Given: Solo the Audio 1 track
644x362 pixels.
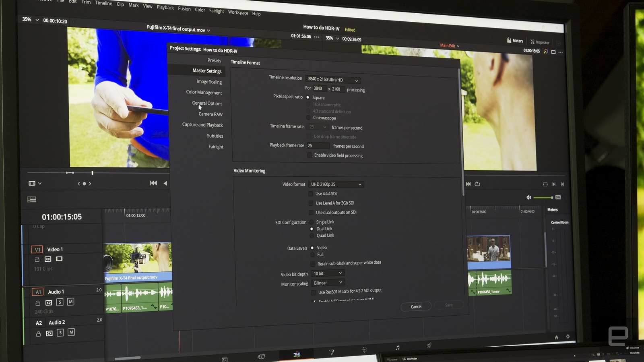Looking at the screenshot, I should click(x=60, y=302).
